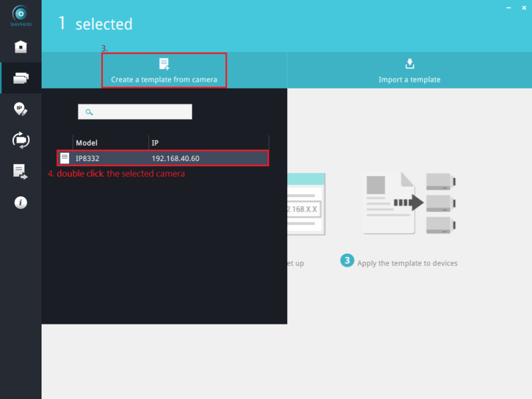Screen dimensions: 532x399
Task: Click the Apply the template to devices illustration
Action: point(407,203)
